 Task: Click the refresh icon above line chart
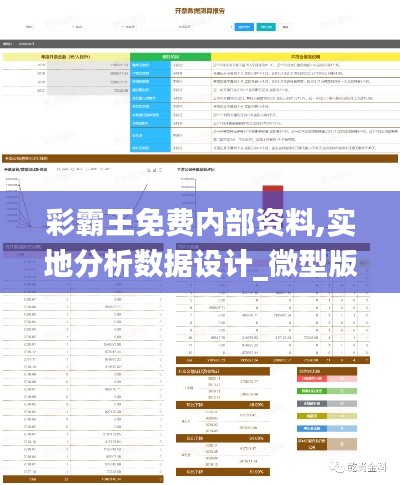(x=160, y=170)
